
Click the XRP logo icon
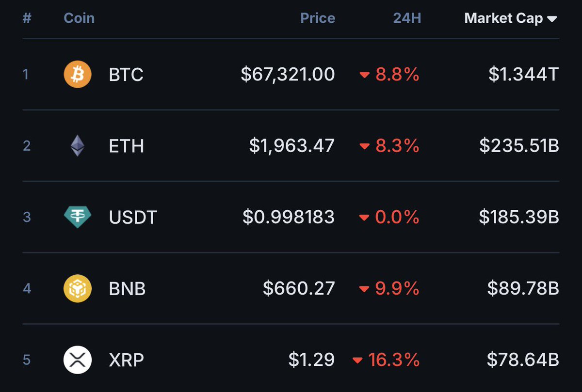click(x=78, y=360)
